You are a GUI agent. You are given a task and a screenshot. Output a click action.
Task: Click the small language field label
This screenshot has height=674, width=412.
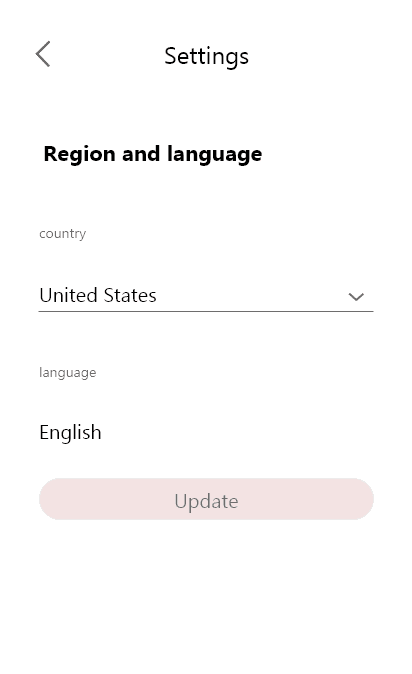coord(68,372)
